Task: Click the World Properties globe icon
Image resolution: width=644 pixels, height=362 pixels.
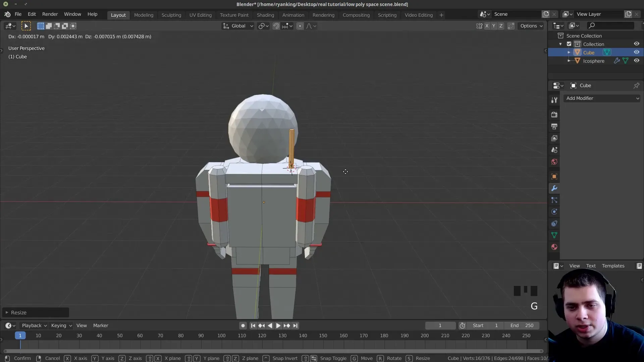Action: pos(554,161)
